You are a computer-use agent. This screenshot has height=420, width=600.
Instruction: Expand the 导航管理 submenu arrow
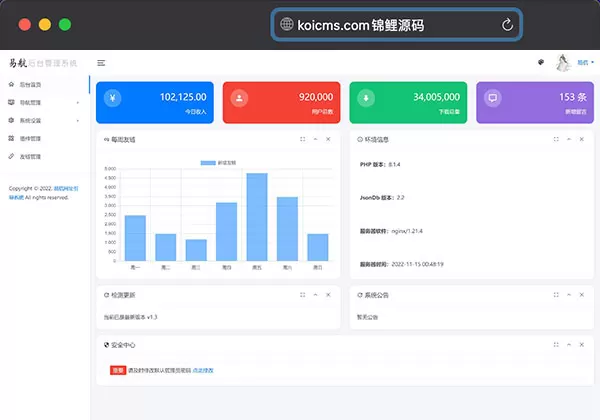click(x=78, y=103)
